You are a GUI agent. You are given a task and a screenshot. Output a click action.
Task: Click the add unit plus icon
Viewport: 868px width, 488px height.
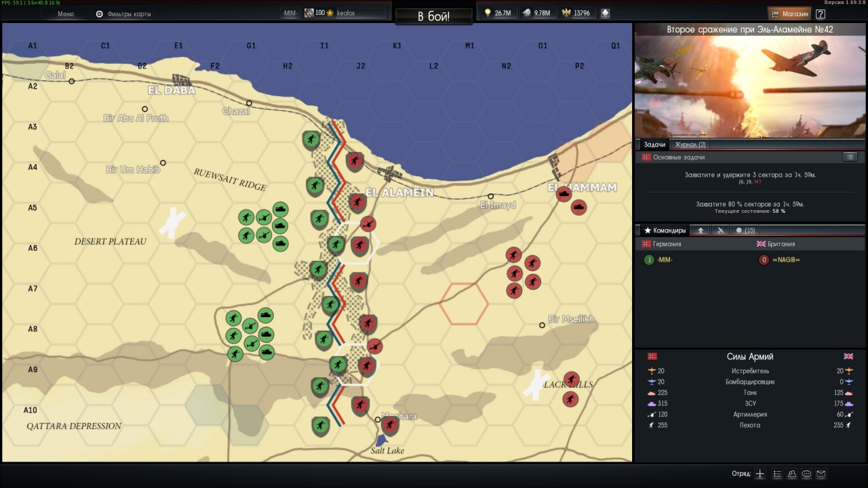(x=759, y=474)
